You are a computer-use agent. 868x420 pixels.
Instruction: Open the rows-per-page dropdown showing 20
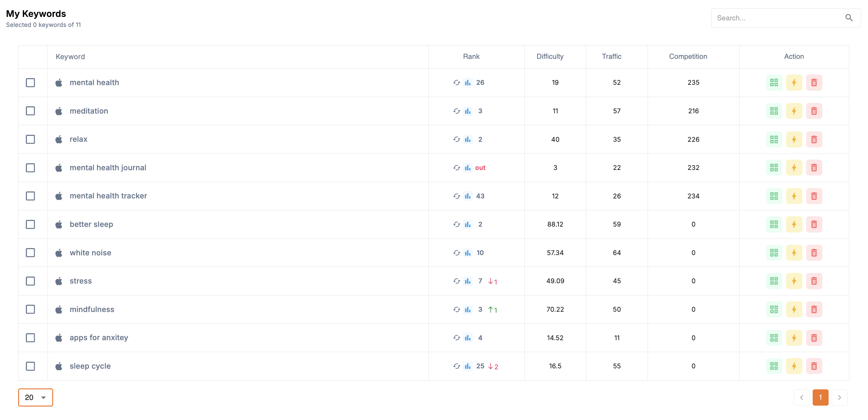pos(35,397)
